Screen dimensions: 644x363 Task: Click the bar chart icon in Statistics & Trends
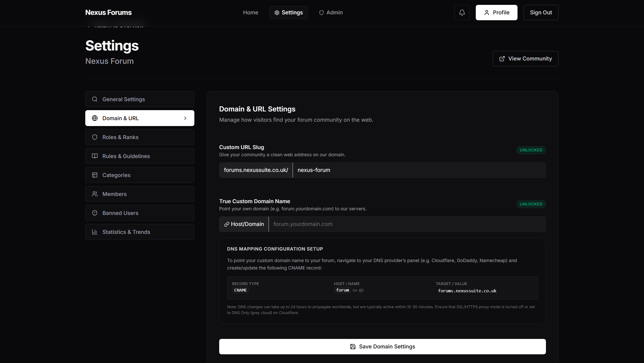(x=95, y=232)
